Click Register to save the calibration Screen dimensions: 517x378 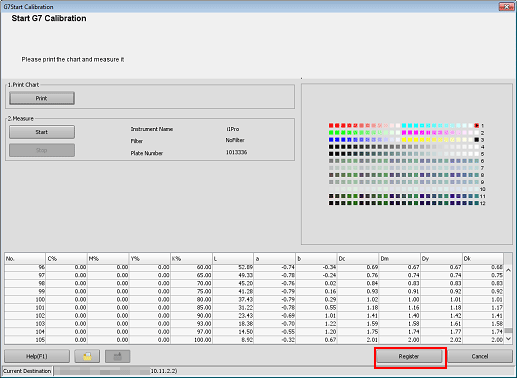tap(409, 356)
